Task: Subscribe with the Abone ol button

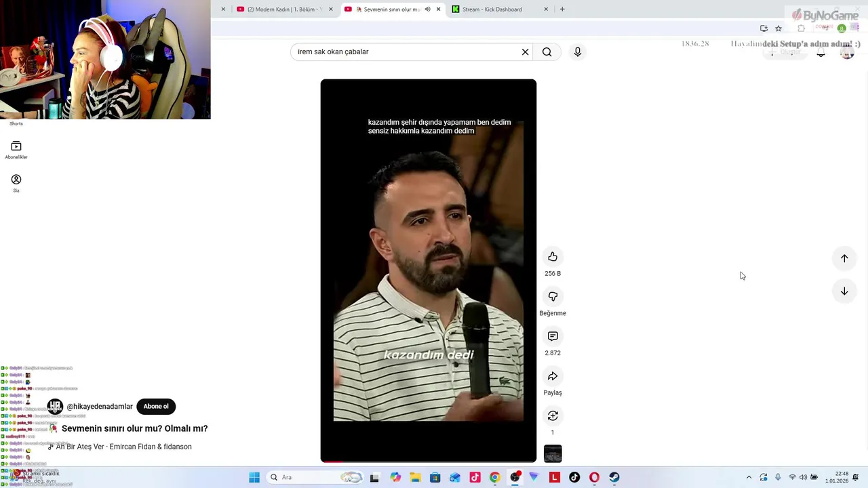Action: pos(156,407)
